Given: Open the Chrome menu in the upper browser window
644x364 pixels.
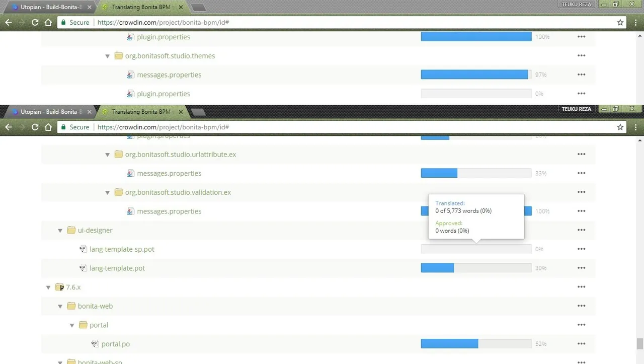Looking at the screenshot, I should point(636,23).
